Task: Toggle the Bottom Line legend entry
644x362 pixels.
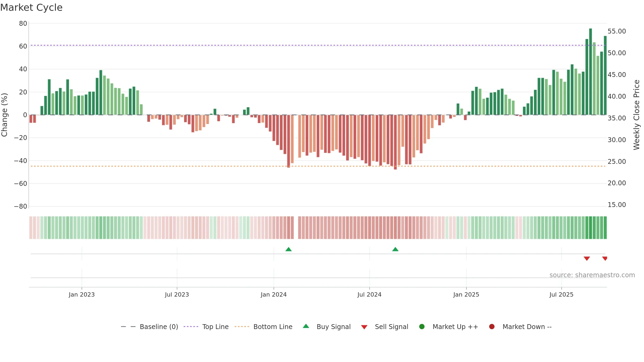Action: [264, 327]
